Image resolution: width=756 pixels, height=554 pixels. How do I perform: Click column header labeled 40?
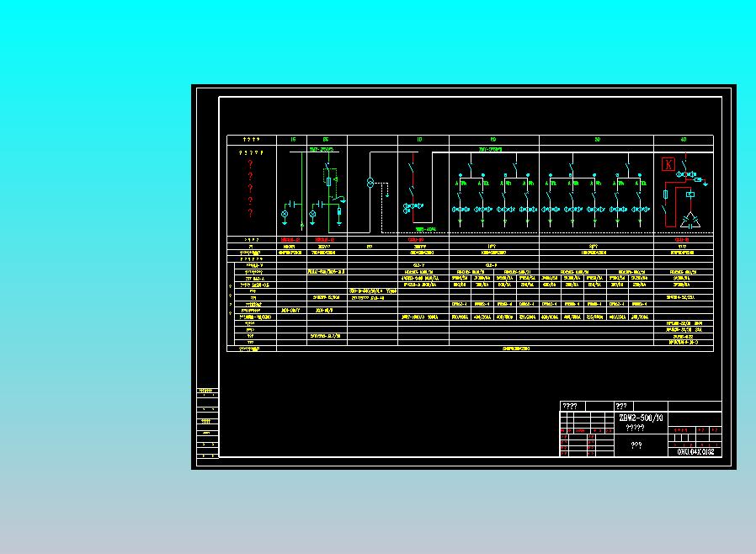click(x=684, y=140)
